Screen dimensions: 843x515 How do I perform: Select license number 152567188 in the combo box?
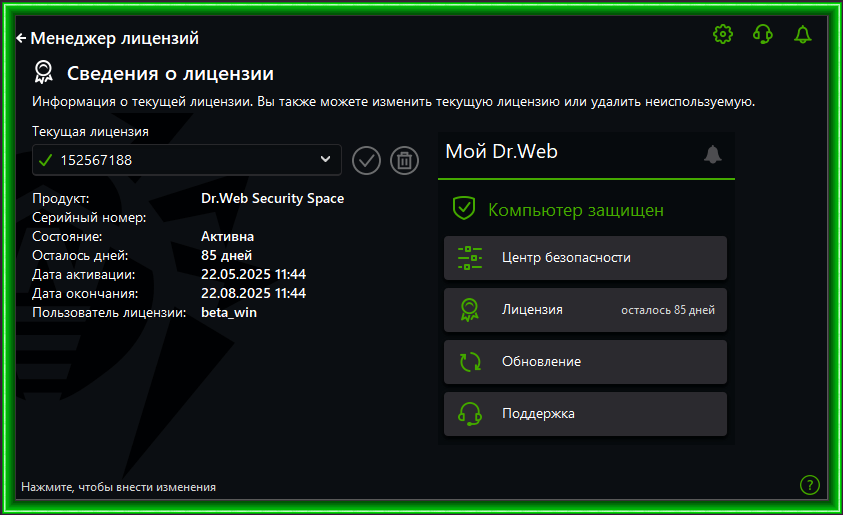click(187, 160)
